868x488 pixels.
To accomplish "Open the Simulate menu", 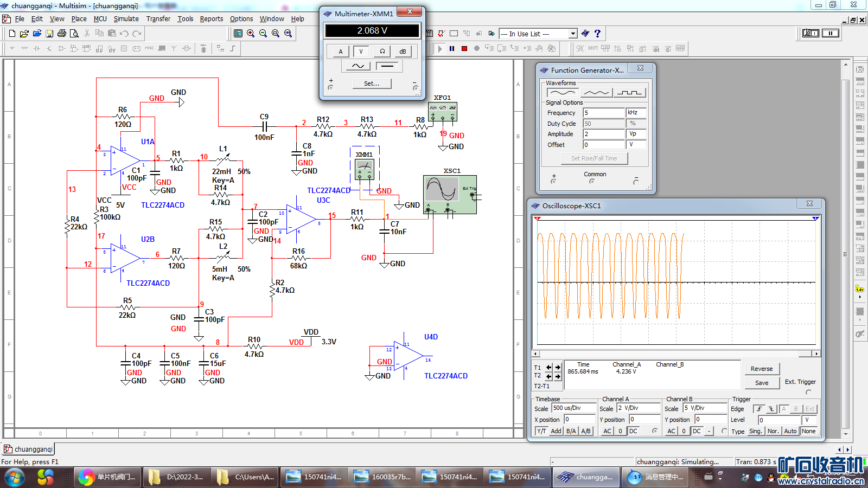I will coord(126,18).
